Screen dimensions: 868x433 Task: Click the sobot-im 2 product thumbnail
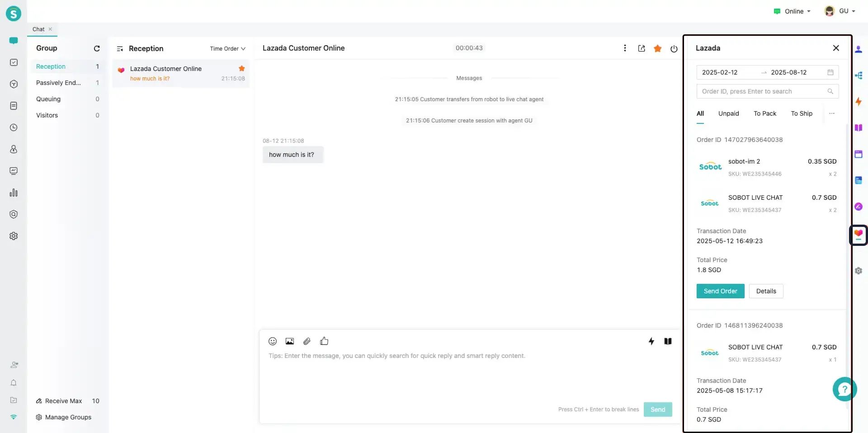coord(710,166)
